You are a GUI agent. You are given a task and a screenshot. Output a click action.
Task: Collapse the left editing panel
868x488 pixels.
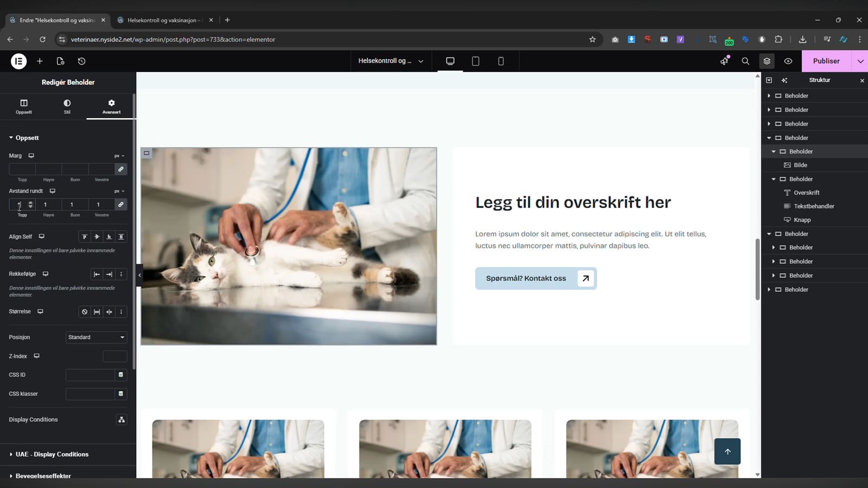coord(139,275)
